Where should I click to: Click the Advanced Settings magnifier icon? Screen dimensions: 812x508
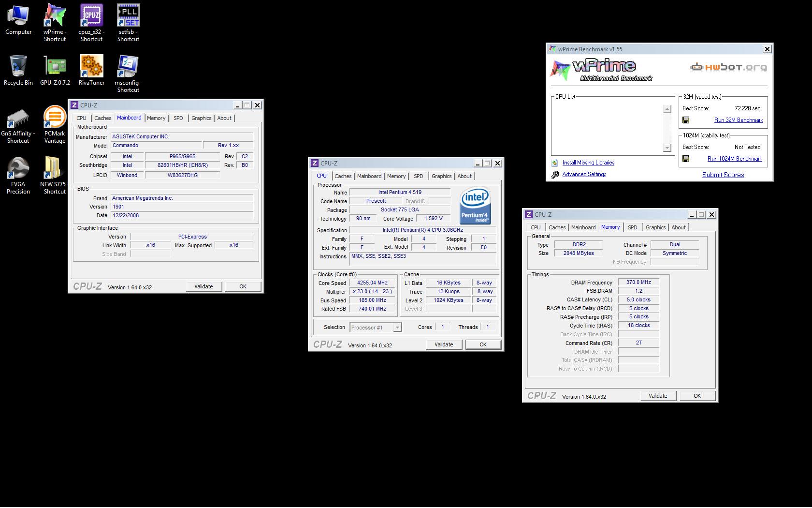554,175
